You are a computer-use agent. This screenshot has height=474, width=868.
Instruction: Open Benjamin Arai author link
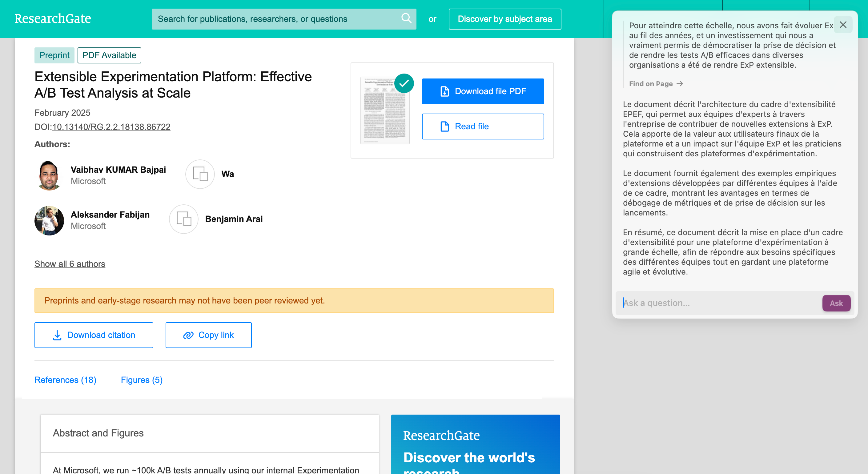point(234,219)
